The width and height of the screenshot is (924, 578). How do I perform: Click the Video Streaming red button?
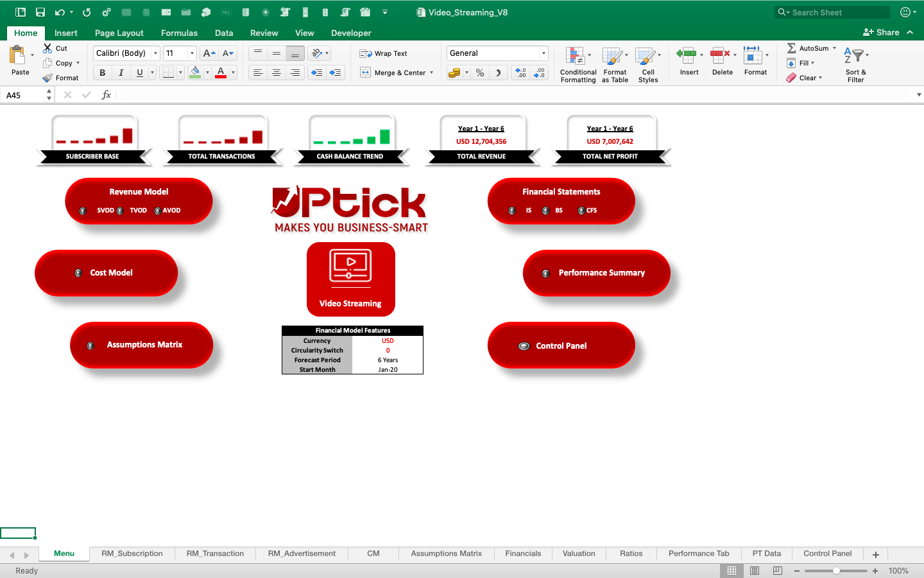coord(351,279)
